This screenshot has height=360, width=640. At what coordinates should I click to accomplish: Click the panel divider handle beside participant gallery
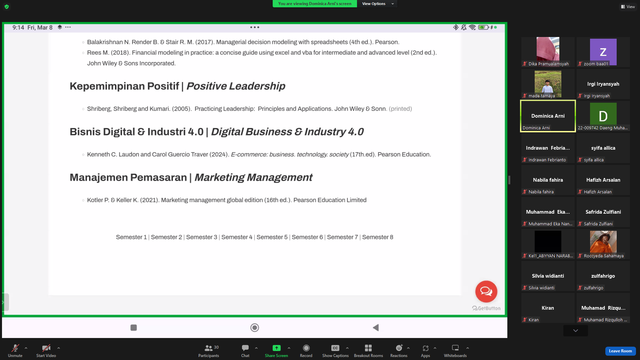pos(509,180)
